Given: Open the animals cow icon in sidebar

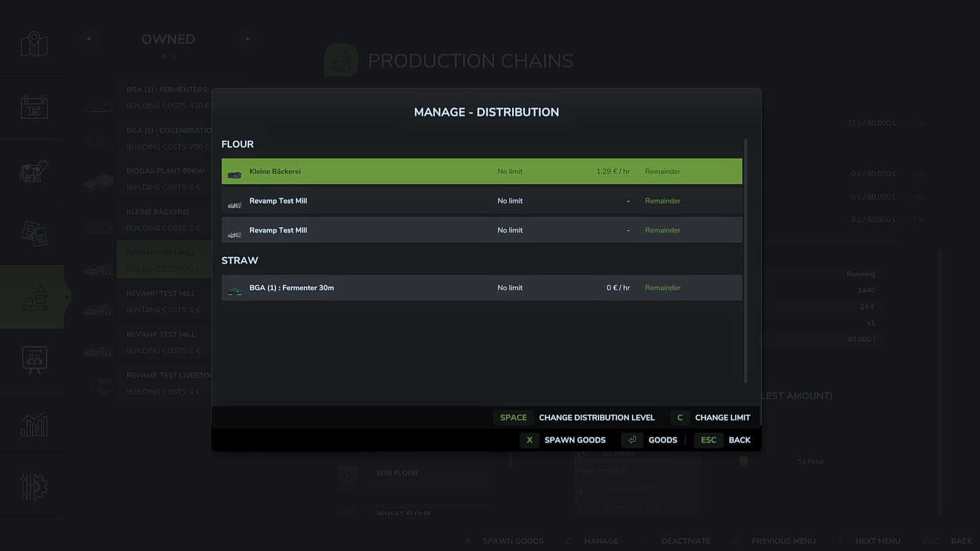Looking at the screenshot, I should pyautogui.click(x=34, y=171).
